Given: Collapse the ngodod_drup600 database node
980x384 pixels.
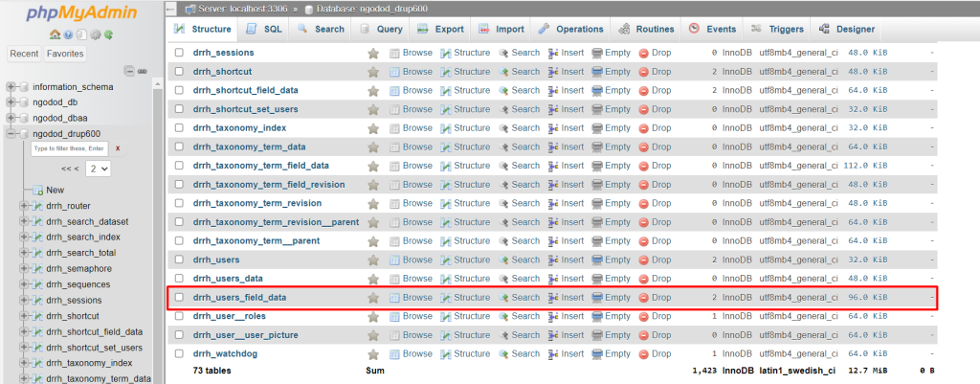Looking at the screenshot, I should click(11, 134).
